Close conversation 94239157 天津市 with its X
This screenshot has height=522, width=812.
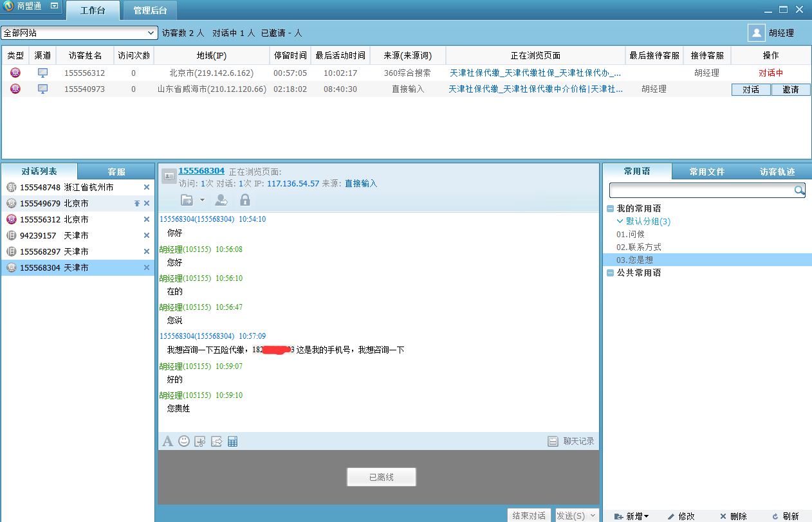click(147, 235)
